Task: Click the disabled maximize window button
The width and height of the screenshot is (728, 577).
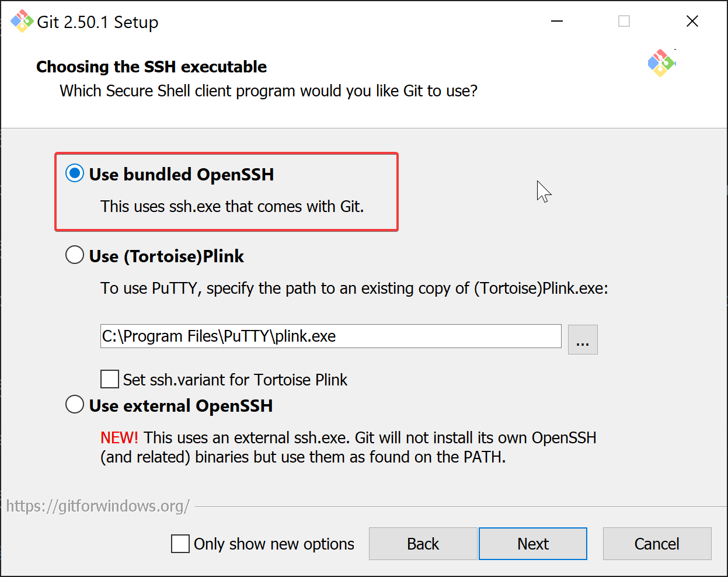Action: 624,22
